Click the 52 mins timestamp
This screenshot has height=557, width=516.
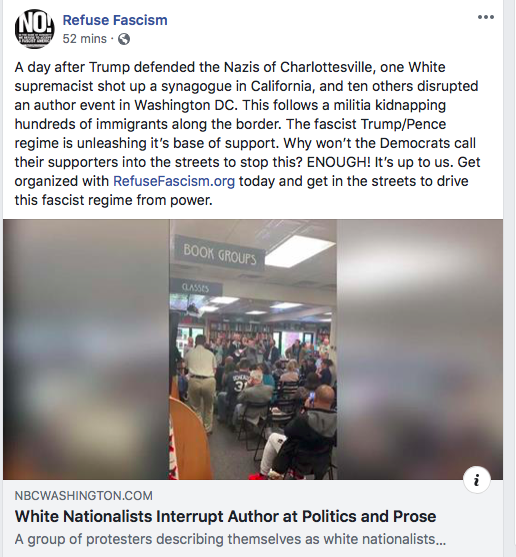tap(85, 39)
